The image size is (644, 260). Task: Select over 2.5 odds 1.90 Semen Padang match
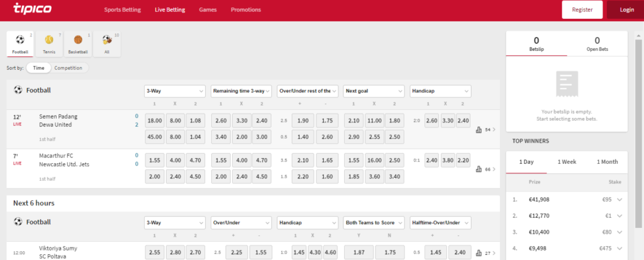pos(303,121)
